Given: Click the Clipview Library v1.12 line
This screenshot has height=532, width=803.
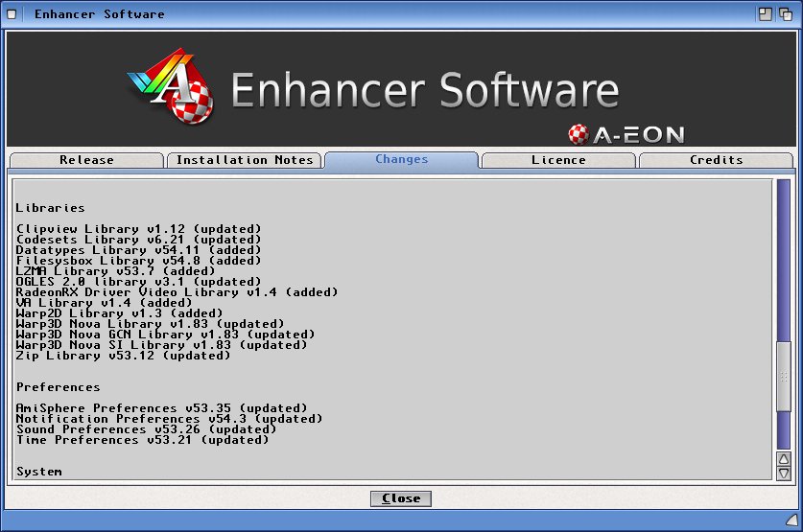Looking at the screenshot, I should click(x=139, y=229).
